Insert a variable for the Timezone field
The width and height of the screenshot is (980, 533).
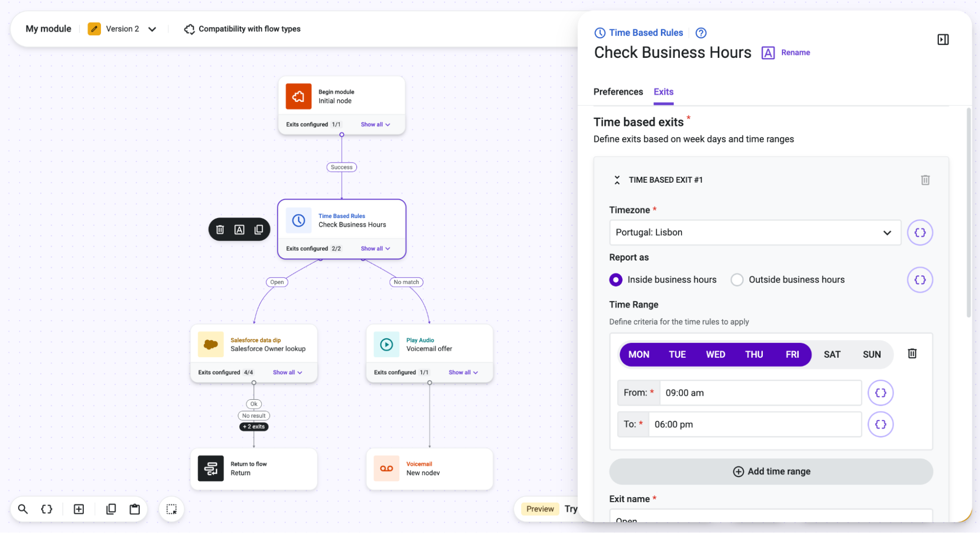(x=920, y=232)
